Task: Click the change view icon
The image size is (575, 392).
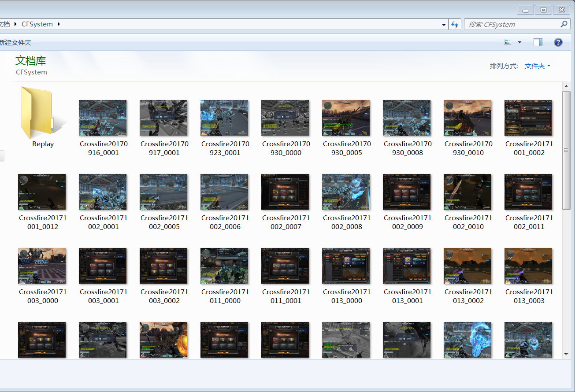Action: point(508,42)
